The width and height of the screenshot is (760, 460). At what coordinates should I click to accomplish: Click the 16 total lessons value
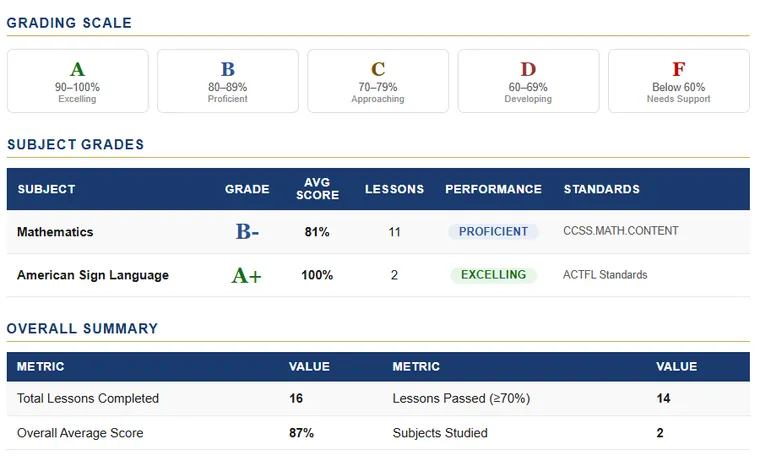tap(296, 398)
